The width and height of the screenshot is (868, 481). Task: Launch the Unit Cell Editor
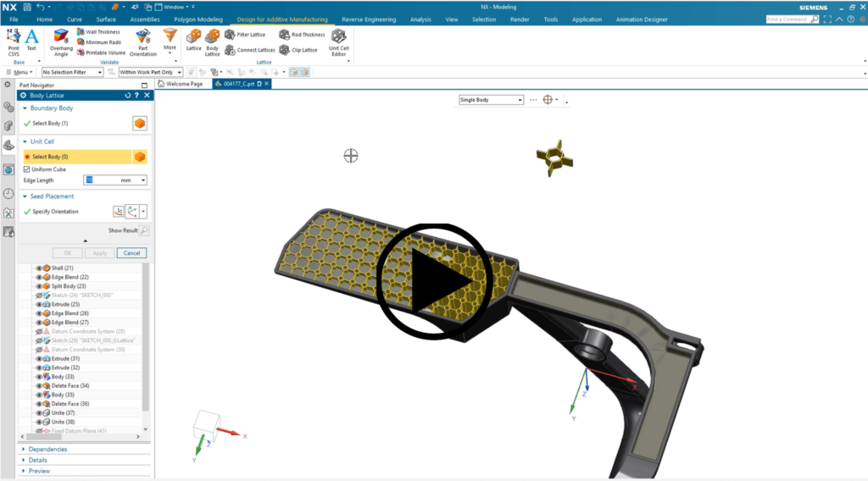[339, 41]
